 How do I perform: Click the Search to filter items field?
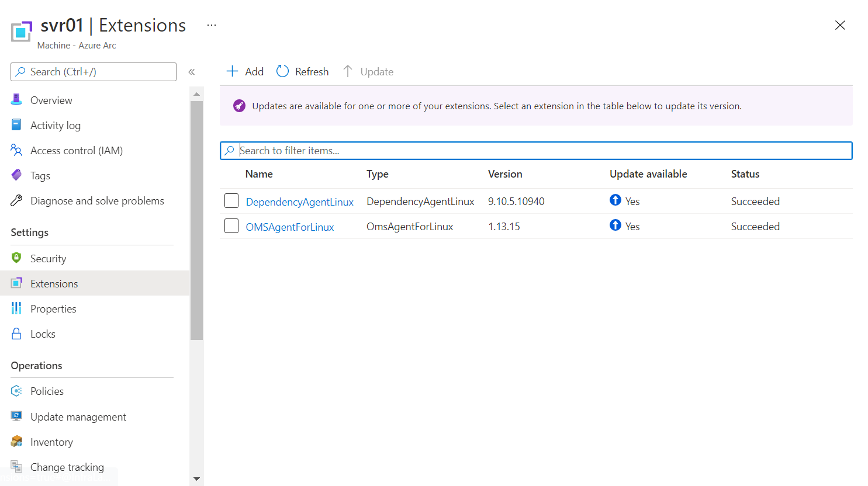(x=536, y=151)
